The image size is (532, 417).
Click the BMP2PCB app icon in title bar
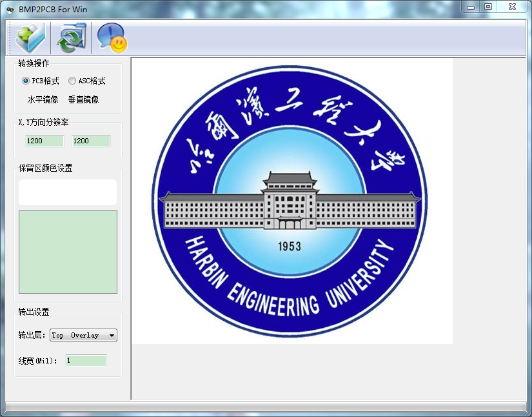point(10,10)
